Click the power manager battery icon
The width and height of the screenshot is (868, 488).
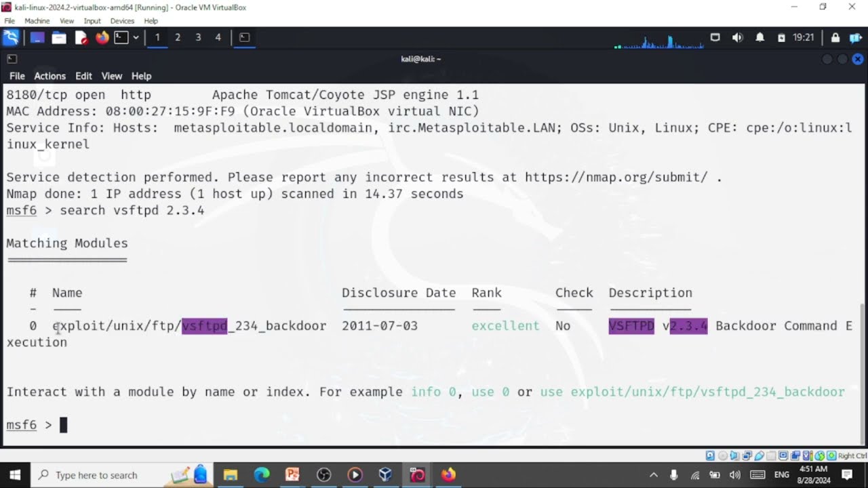click(x=781, y=38)
